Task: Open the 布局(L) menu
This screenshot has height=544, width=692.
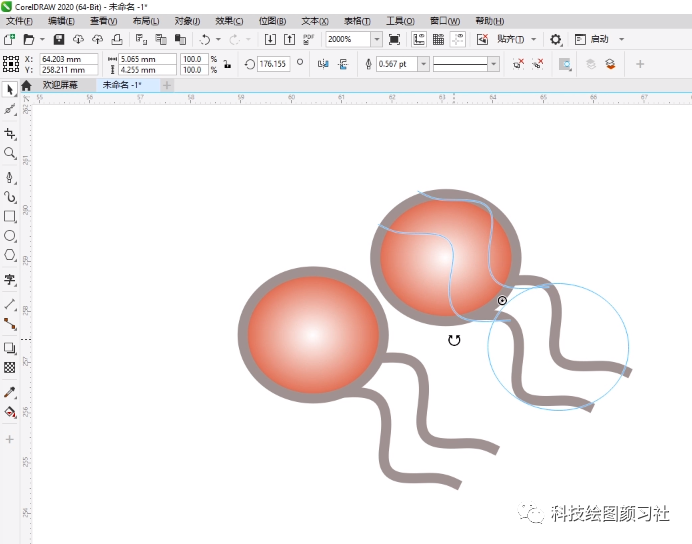Action: coord(146,21)
